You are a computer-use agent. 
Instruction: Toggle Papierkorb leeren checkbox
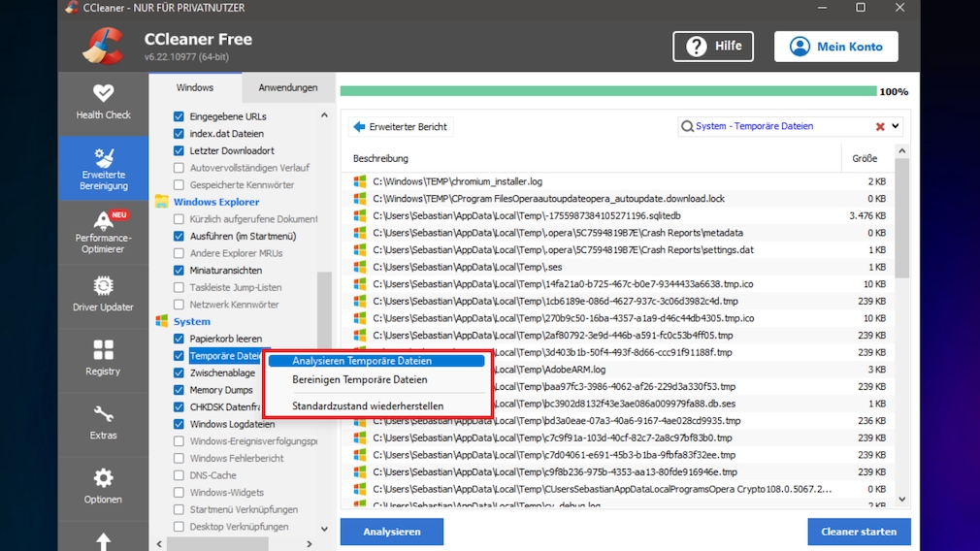[179, 339]
